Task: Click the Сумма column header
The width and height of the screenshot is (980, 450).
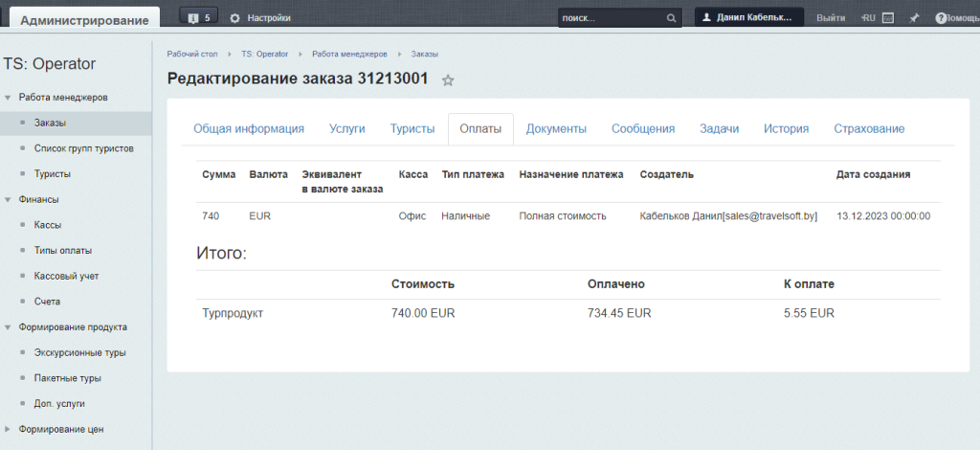Action: [x=219, y=175]
